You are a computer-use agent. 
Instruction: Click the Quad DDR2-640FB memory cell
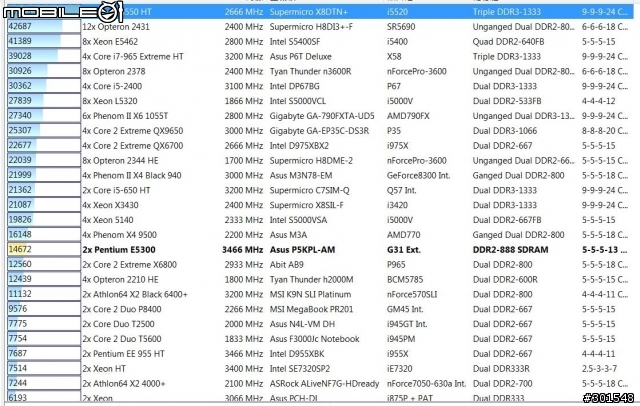508,42
